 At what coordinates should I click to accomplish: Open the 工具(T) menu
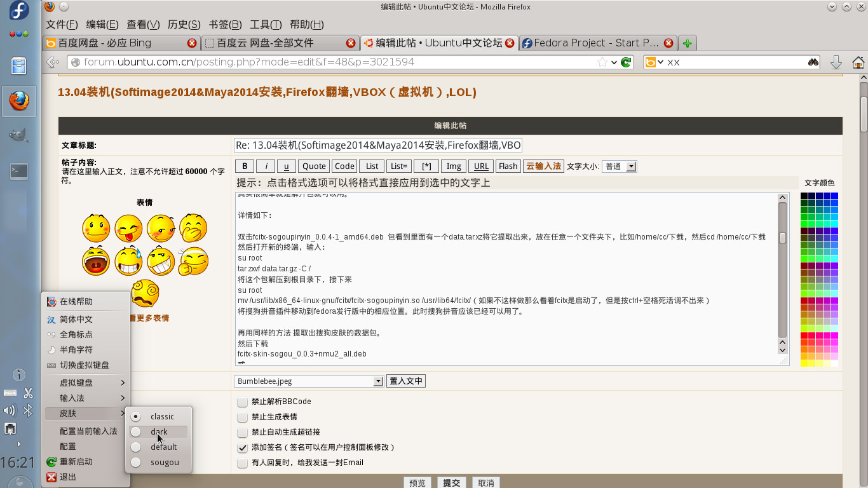click(266, 25)
